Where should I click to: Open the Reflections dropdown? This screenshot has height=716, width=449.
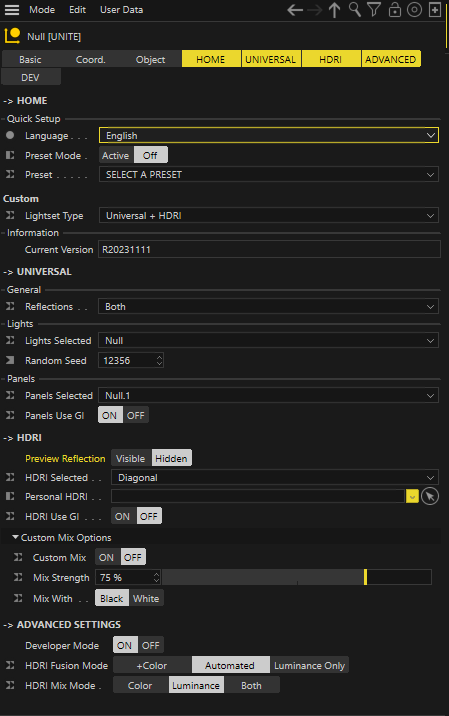coord(269,306)
